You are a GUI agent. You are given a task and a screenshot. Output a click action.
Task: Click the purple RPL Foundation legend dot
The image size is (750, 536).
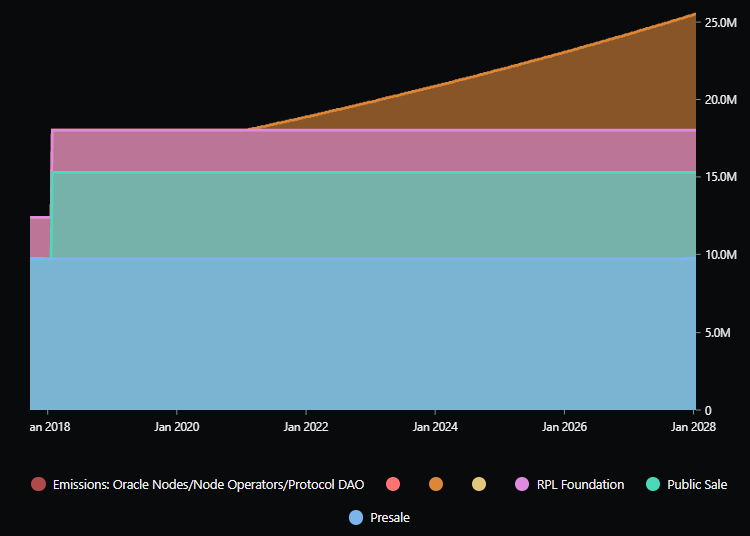[x=522, y=484]
